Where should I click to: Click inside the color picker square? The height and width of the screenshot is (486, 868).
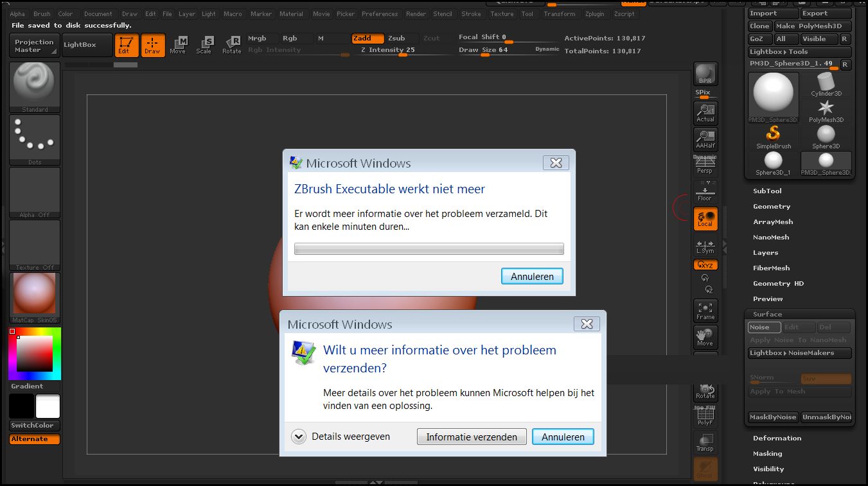[34, 353]
